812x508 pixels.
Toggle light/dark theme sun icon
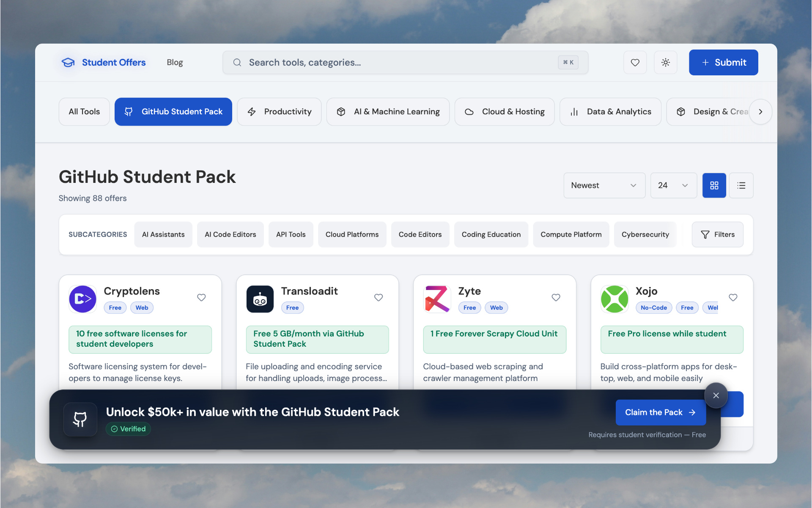665,62
